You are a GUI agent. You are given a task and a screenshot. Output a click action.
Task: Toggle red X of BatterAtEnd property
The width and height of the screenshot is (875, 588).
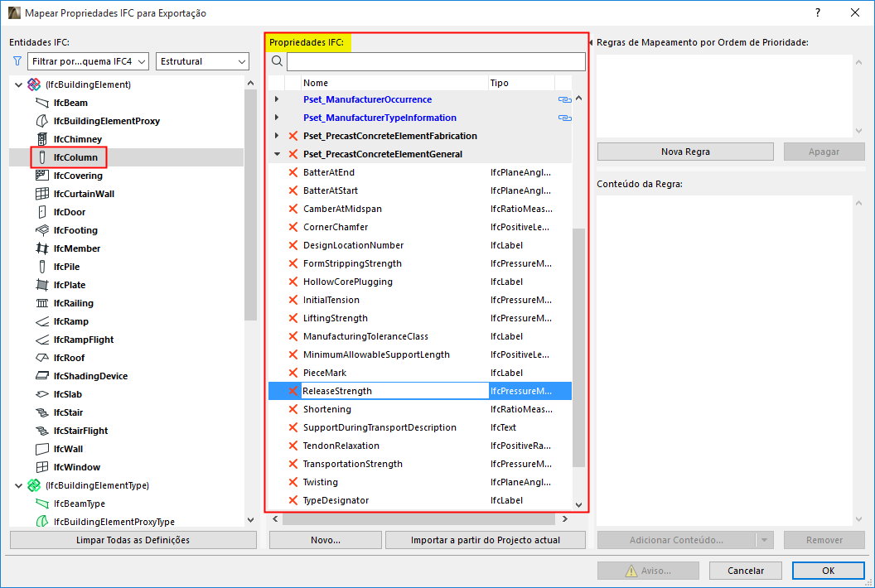pos(293,172)
